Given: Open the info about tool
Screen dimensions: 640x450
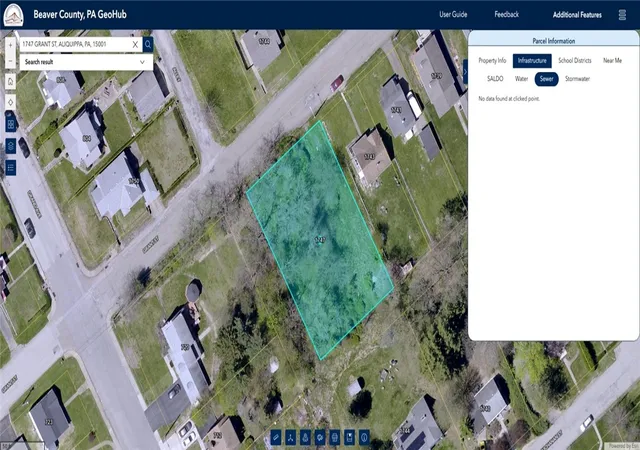Looking at the screenshot, I should [364, 437].
